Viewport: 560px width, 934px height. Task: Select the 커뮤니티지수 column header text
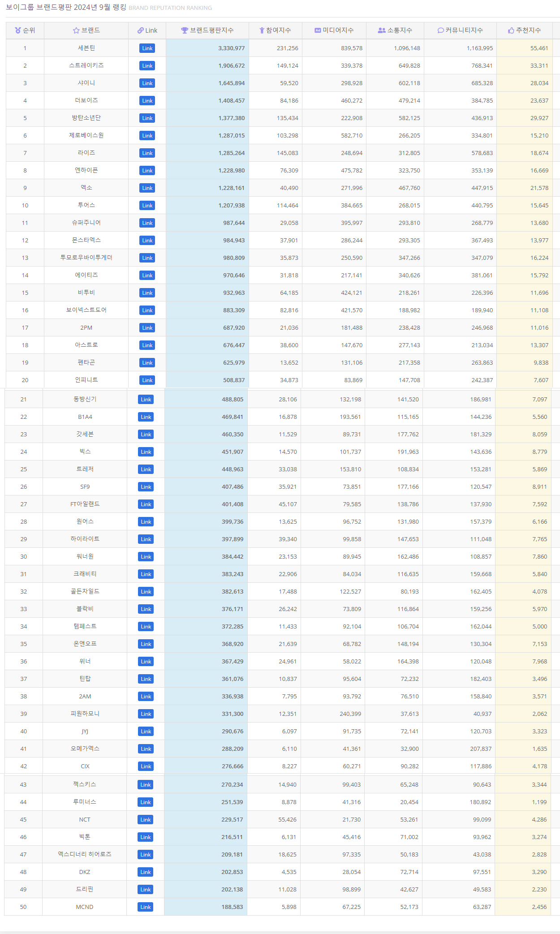click(464, 30)
